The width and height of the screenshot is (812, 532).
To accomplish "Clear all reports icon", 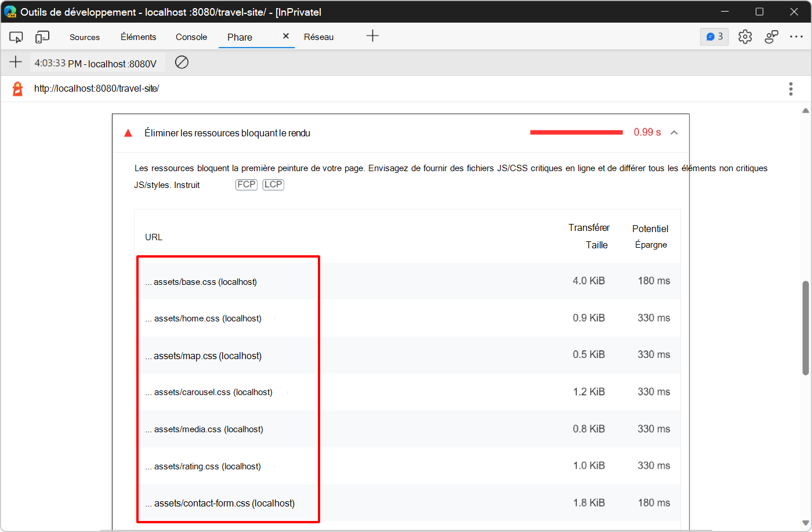I will [x=182, y=62].
